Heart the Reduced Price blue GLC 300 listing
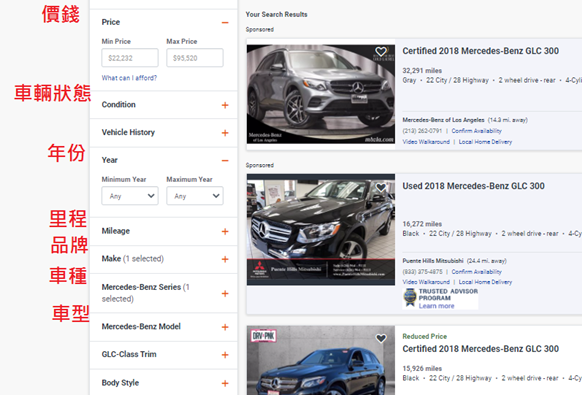Viewport: 582px width, 395px height. [x=381, y=338]
